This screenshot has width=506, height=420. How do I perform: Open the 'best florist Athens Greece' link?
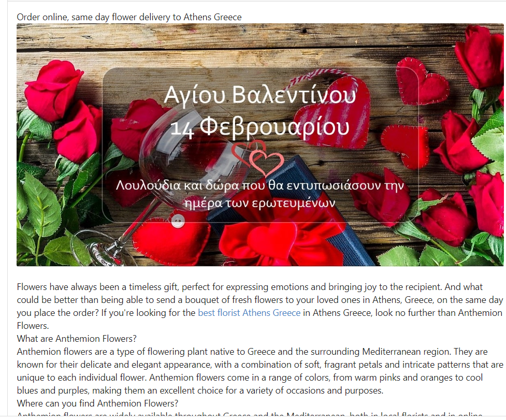point(249,313)
